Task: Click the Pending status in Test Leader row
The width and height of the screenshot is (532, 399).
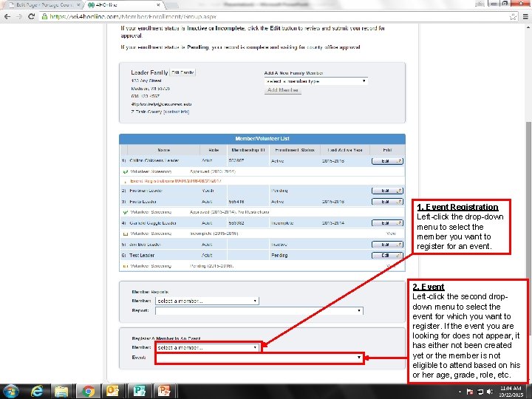Action: coord(279,255)
